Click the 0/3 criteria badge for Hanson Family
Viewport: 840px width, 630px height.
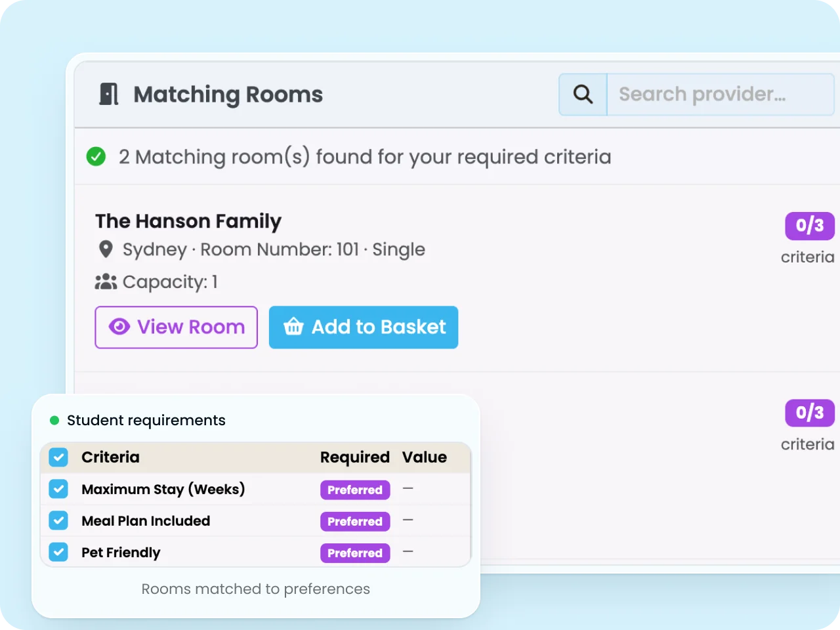pos(810,226)
